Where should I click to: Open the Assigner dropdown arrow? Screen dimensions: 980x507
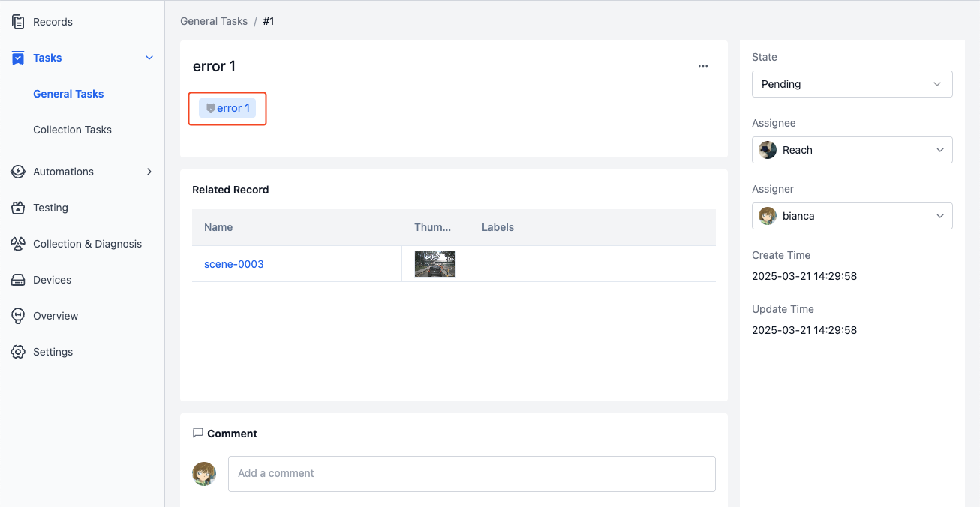point(940,216)
